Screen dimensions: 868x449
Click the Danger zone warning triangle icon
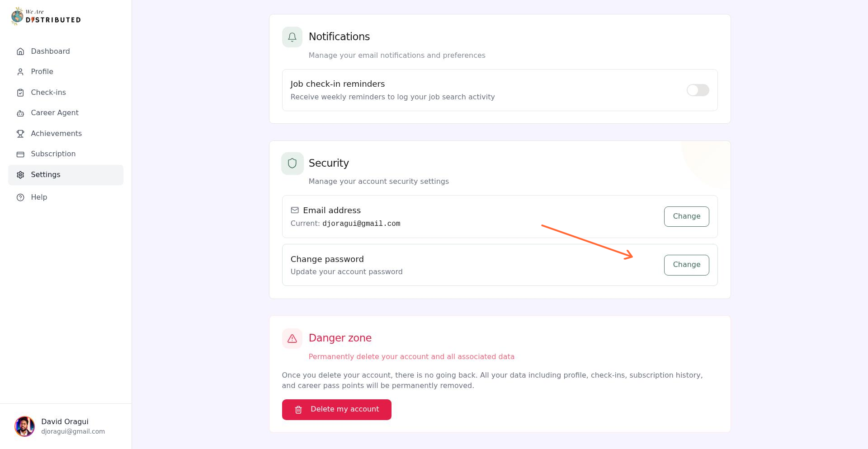click(x=292, y=338)
